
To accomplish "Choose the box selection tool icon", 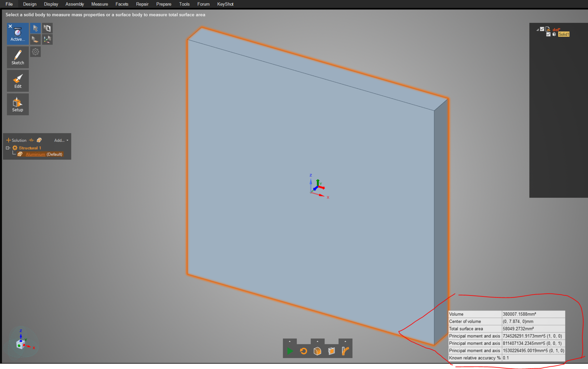I will click(47, 28).
